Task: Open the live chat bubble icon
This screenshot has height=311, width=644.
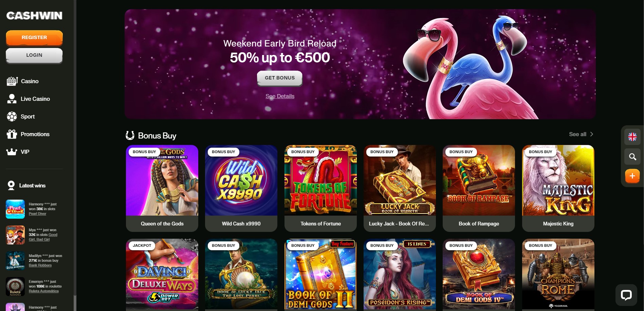Action: pyautogui.click(x=626, y=295)
